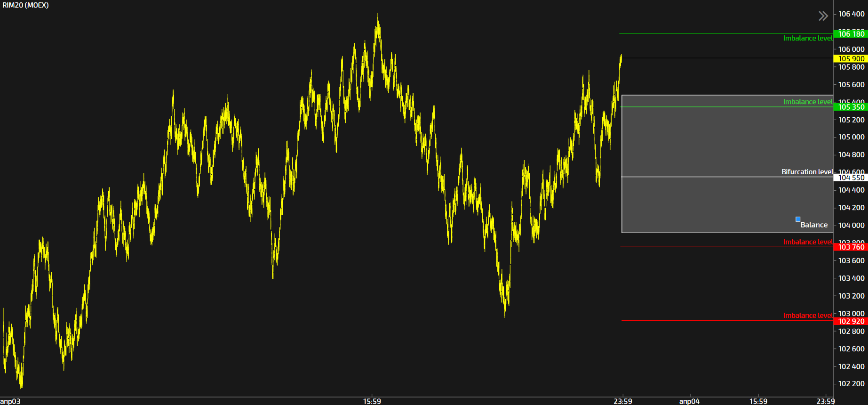Click the 104 400 price axis label

852,190
